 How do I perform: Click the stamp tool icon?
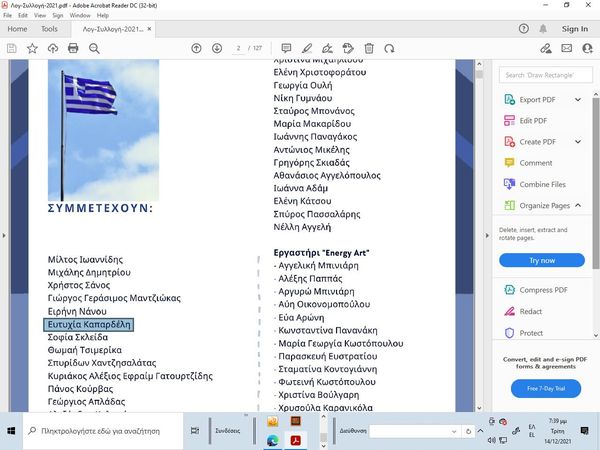[348, 48]
